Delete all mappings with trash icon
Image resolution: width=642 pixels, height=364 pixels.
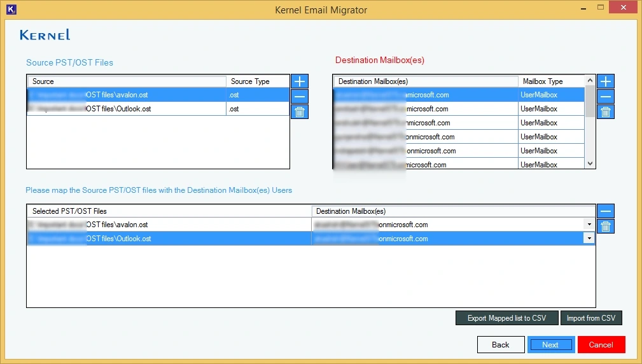coord(606,227)
